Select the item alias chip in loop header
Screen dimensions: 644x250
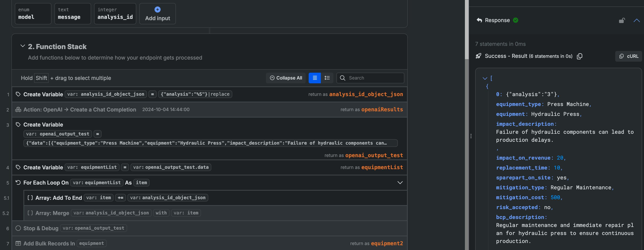[142, 183]
